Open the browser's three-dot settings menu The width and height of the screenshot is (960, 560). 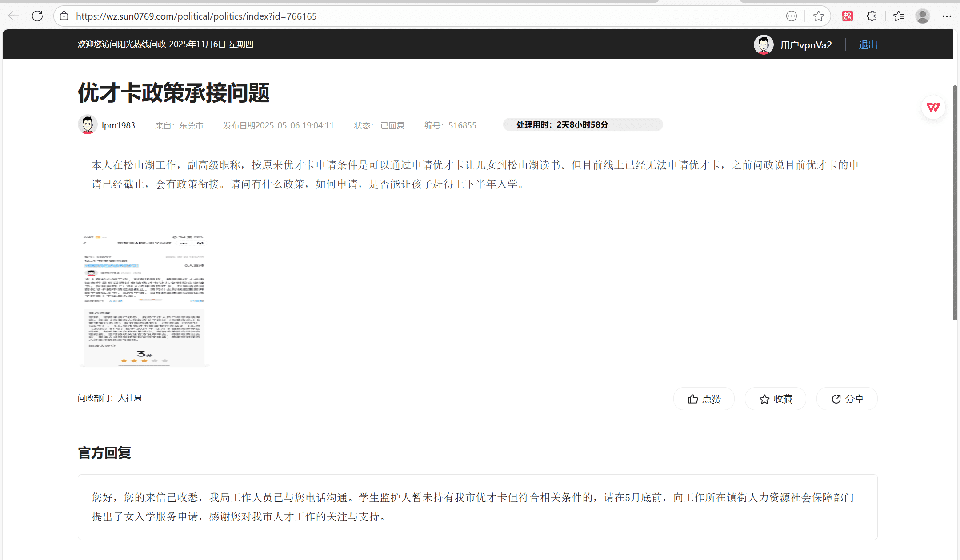tap(947, 16)
